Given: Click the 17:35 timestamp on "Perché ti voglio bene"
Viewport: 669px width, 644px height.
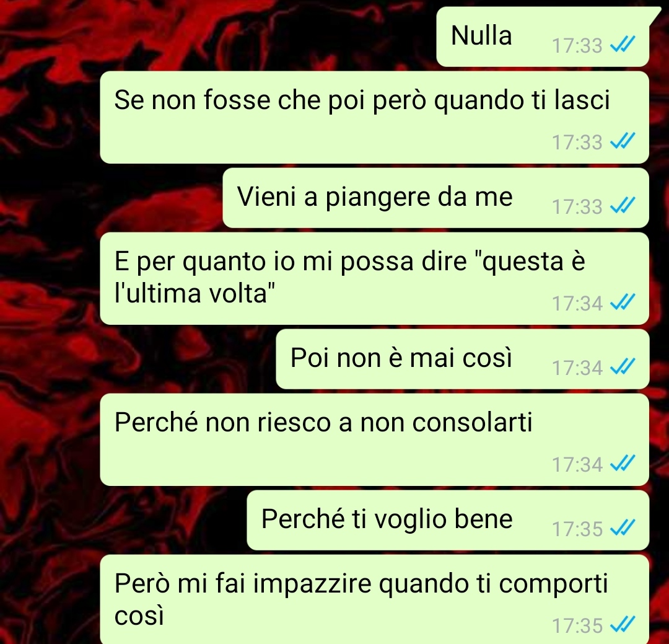Looking at the screenshot, I should pos(577,529).
